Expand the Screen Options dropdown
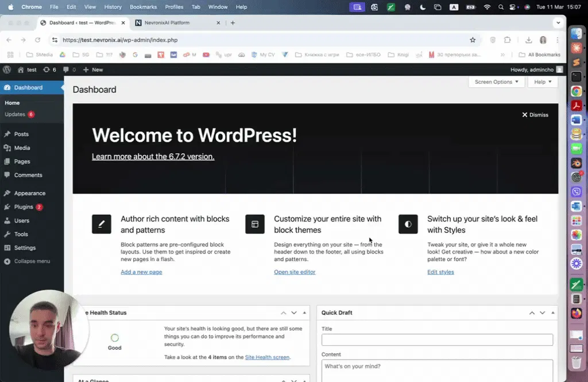Image resolution: width=588 pixels, height=382 pixels. (x=497, y=81)
